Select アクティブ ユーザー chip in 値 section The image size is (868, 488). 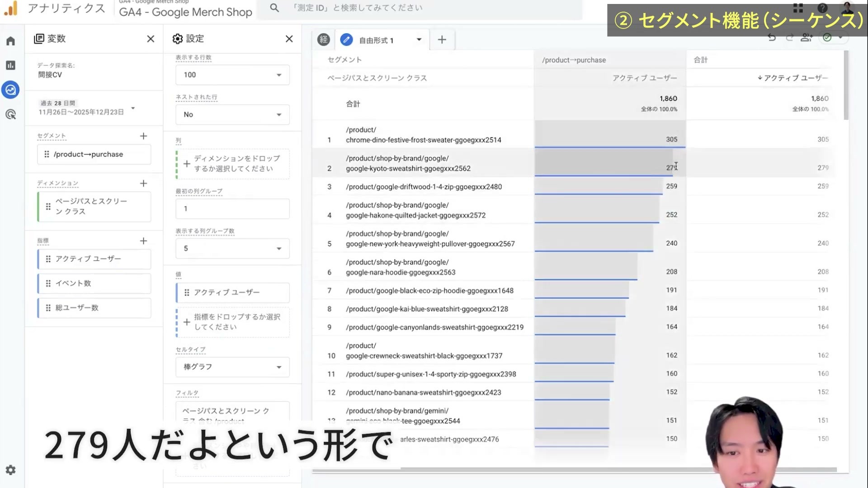[232, 293]
